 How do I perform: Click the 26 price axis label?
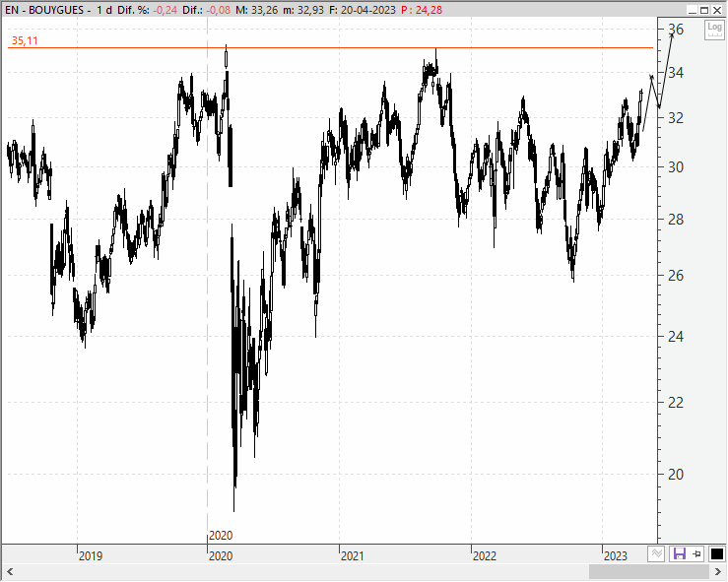click(676, 276)
